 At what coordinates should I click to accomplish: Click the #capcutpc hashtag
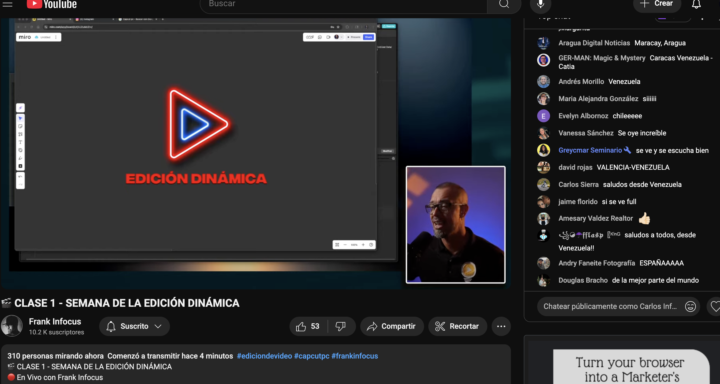coord(311,356)
